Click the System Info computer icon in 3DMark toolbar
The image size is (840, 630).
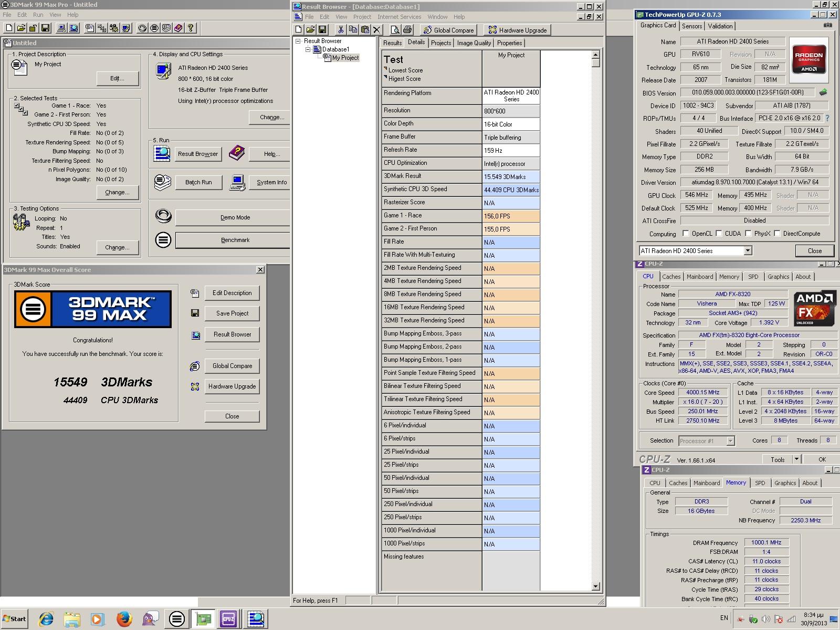(x=61, y=28)
